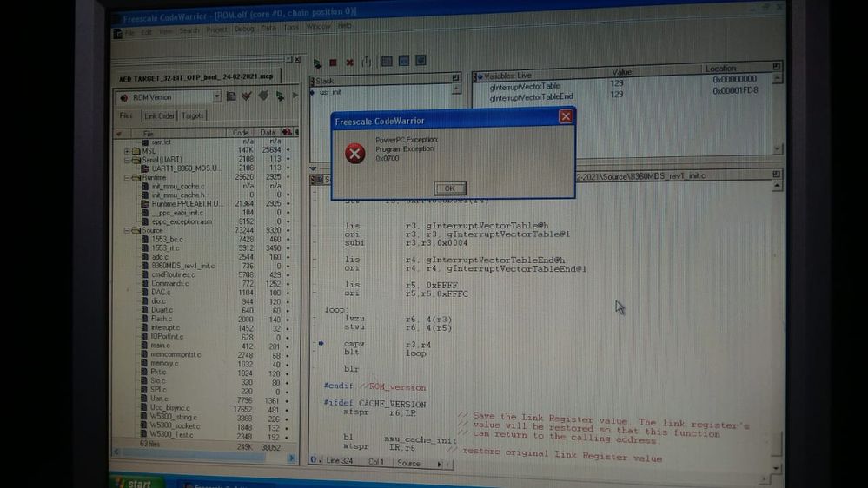Click the checkmark touch column header

click(118, 134)
